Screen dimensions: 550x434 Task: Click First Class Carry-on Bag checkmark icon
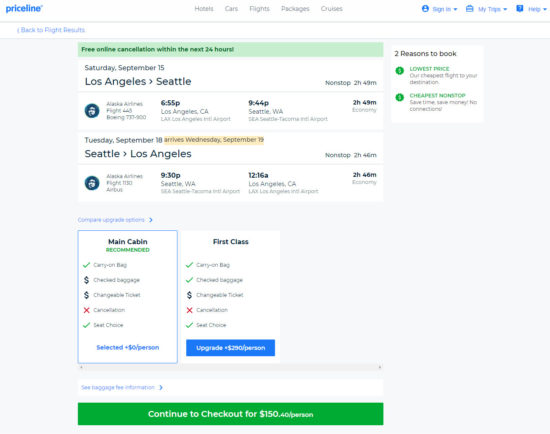tap(189, 265)
